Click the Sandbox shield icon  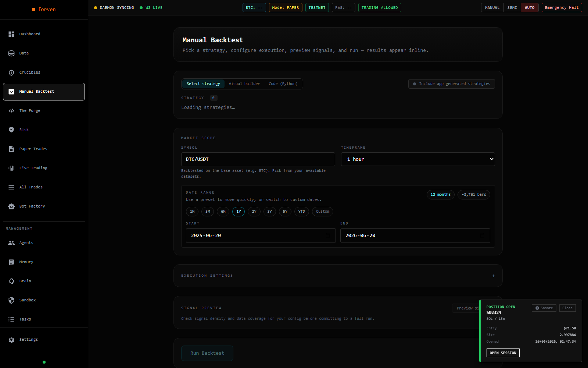point(11,300)
